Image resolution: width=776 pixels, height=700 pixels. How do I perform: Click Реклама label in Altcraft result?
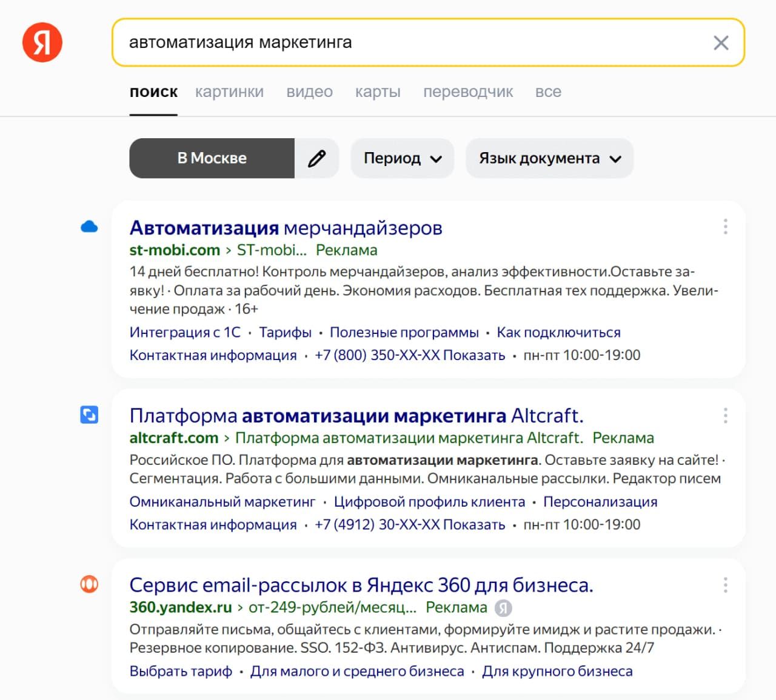point(623,438)
